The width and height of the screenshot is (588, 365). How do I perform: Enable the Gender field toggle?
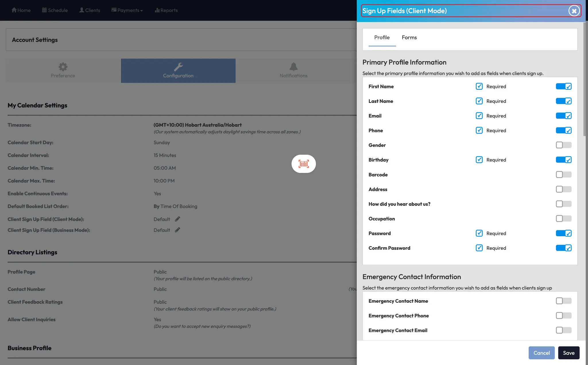[563, 145]
